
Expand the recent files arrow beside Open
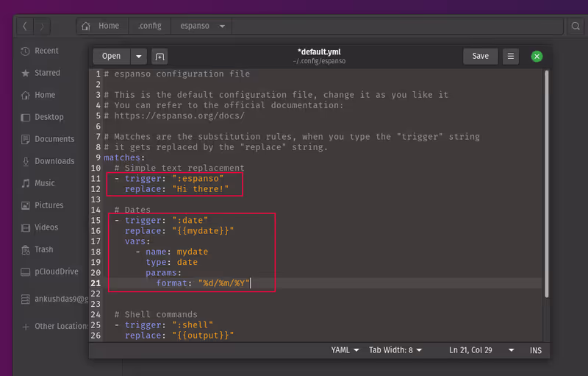click(139, 56)
